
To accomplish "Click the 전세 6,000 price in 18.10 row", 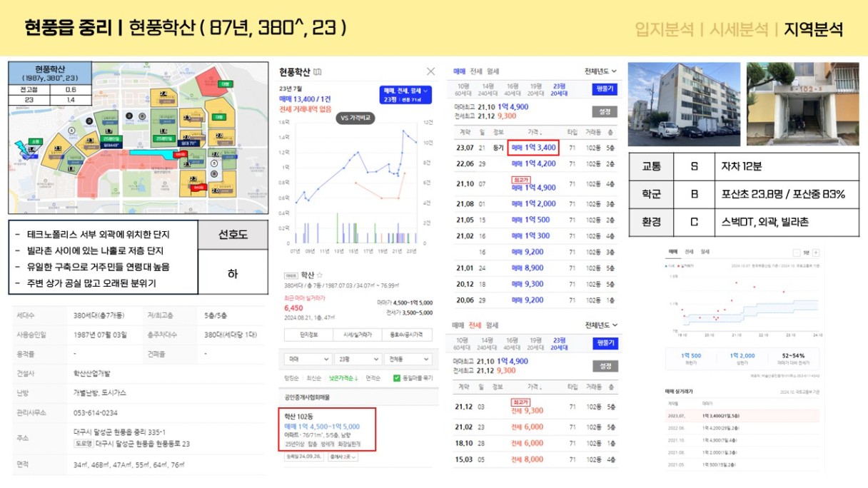I will (528, 443).
